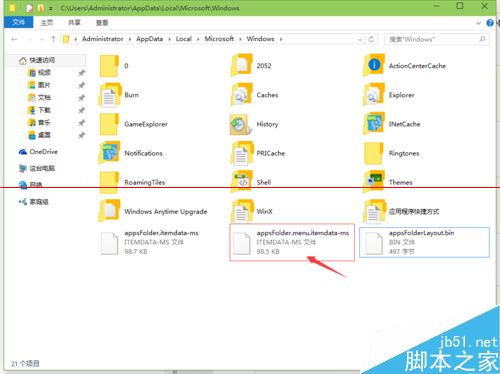500x374 pixels.
Task: Select 家庭组 in the navigation pane
Action: 34,202
